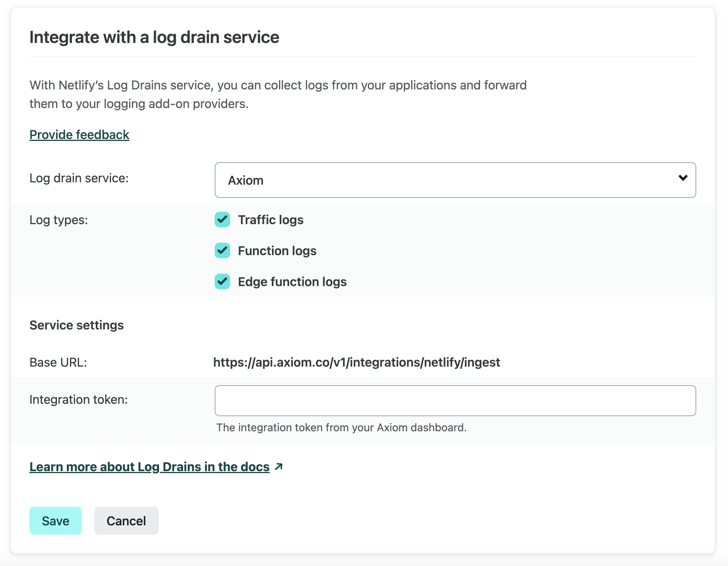Screen dimensions: 728x566
Task: Uncheck the Traffic logs checkbox
Action: [x=222, y=220]
